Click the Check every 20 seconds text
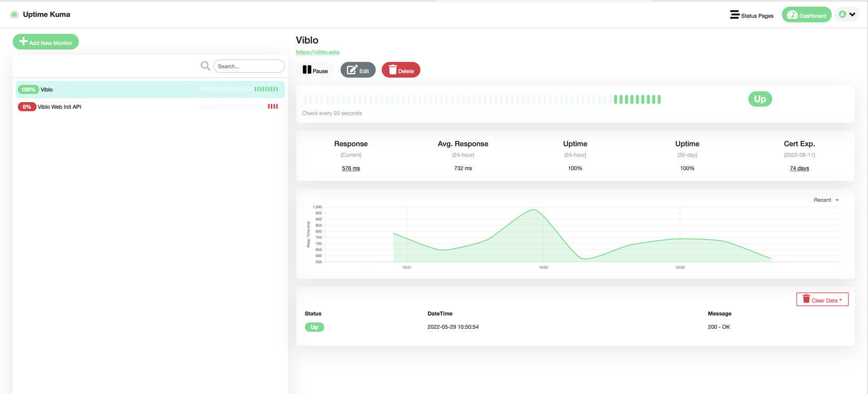The width and height of the screenshot is (868, 394). 332,113
